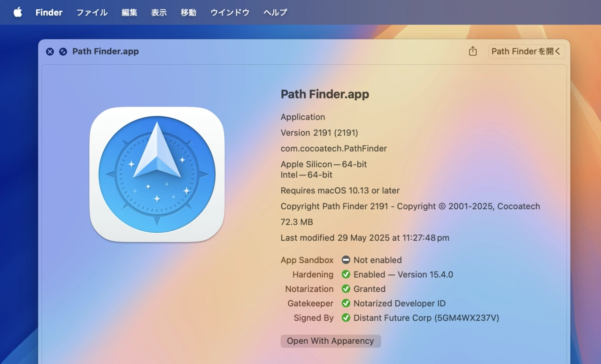
Task: Click the Gatekeeper green checkmark icon
Action: pyautogui.click(x=346, y=303)
